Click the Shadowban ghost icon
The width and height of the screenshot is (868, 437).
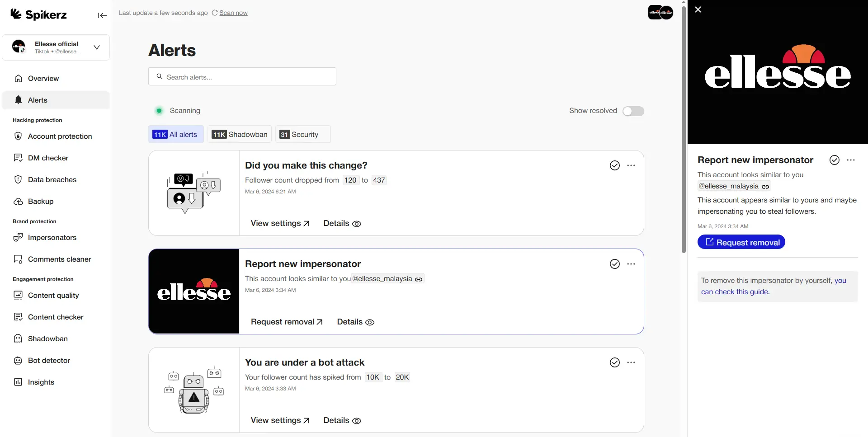pos(18,339)
